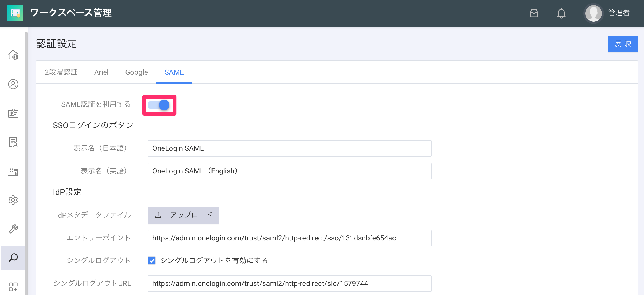This screenshot has height=295, width=644.
Task: Switch to the Ariel tab
Action: tap(101, 72)
